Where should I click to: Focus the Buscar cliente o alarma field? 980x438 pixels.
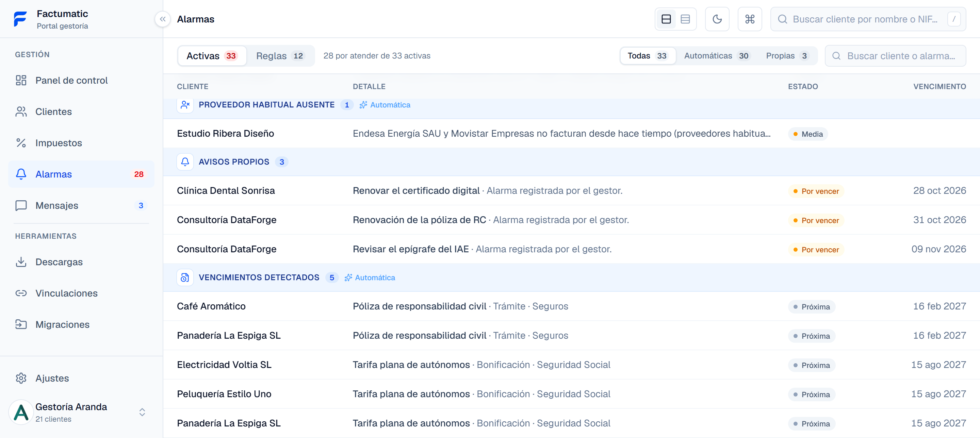pos(895,56)
